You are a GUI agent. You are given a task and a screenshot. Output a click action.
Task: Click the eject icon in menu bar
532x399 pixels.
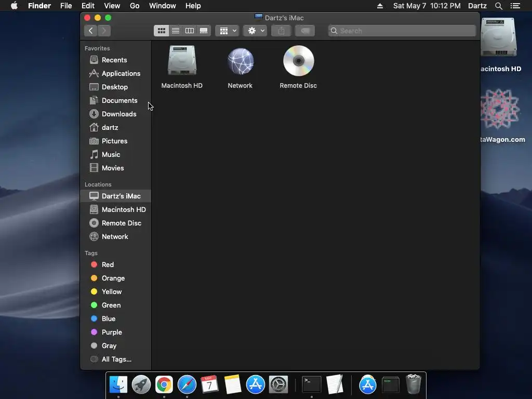380,6
